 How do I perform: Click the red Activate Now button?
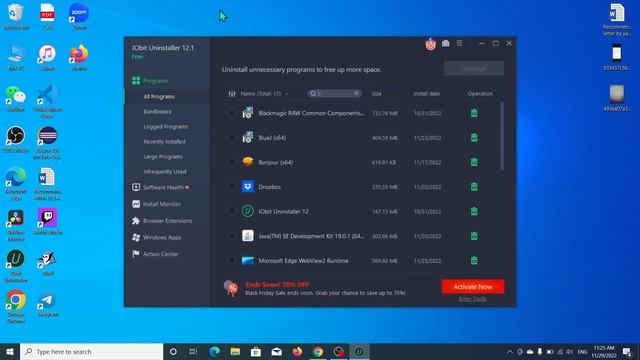[x=473, y=287]
